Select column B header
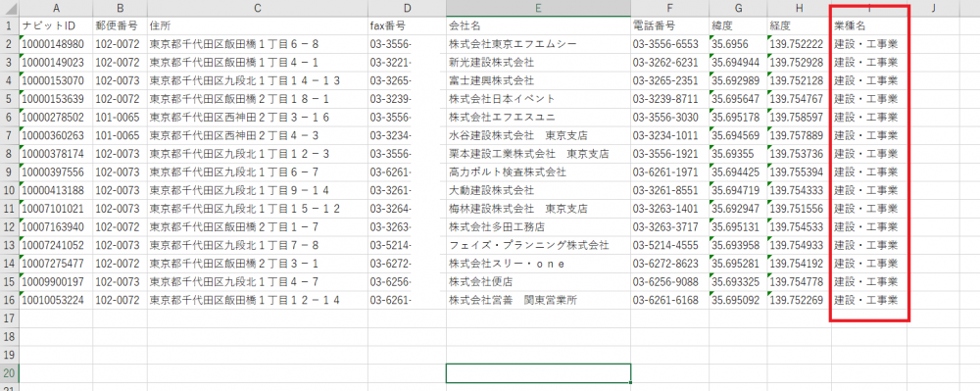980x391 pixels. click(120, 8)
